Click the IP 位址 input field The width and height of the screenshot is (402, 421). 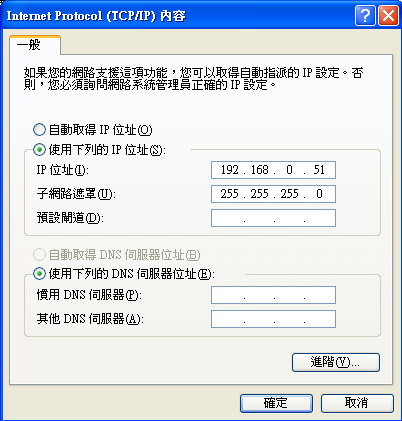tap(273, 170)
